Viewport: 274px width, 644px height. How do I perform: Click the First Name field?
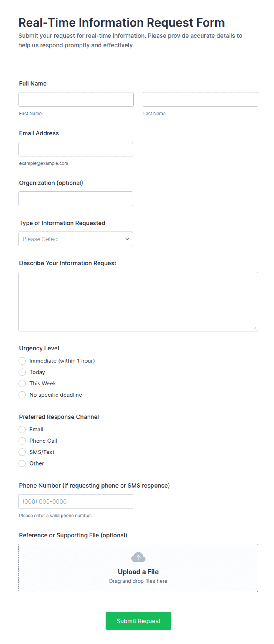click(76, 99)
